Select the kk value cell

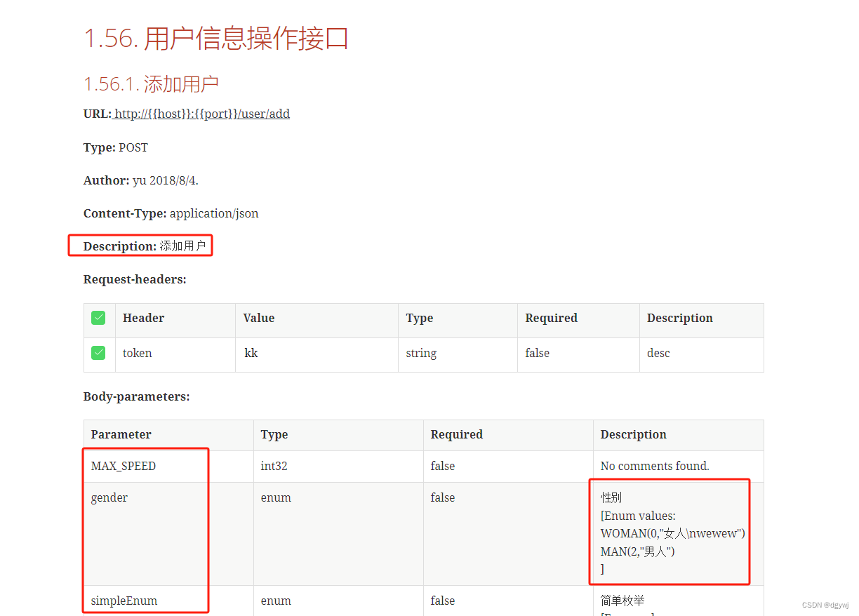pyautogui.click(x=251, y=353)
